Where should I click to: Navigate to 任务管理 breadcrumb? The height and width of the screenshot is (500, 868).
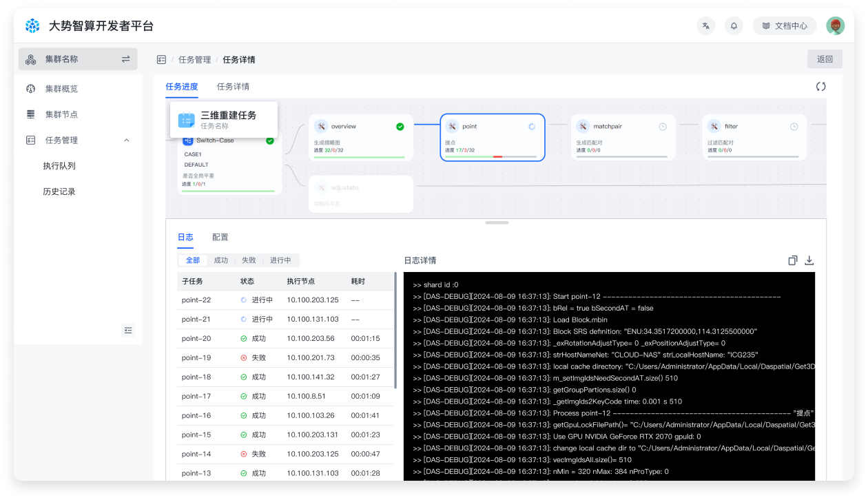click(194, 60)
